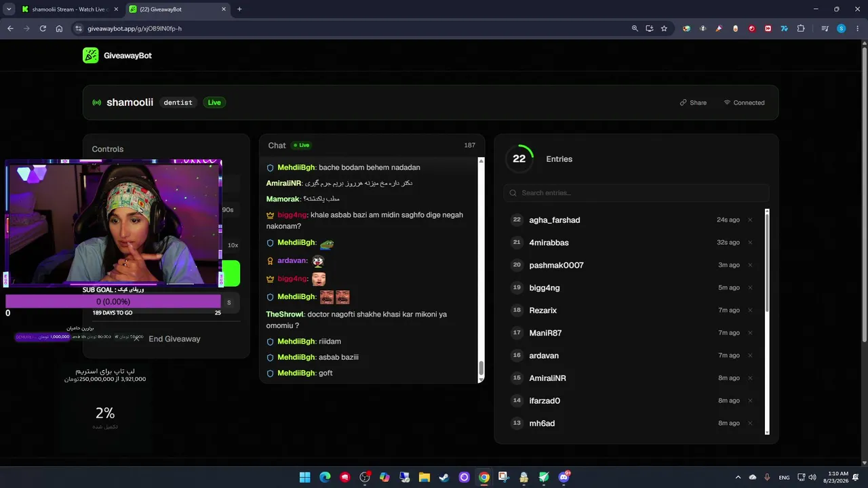Screen dimensions: 868x488
Task: Open Discord from the taskbar
Action: 564,477
